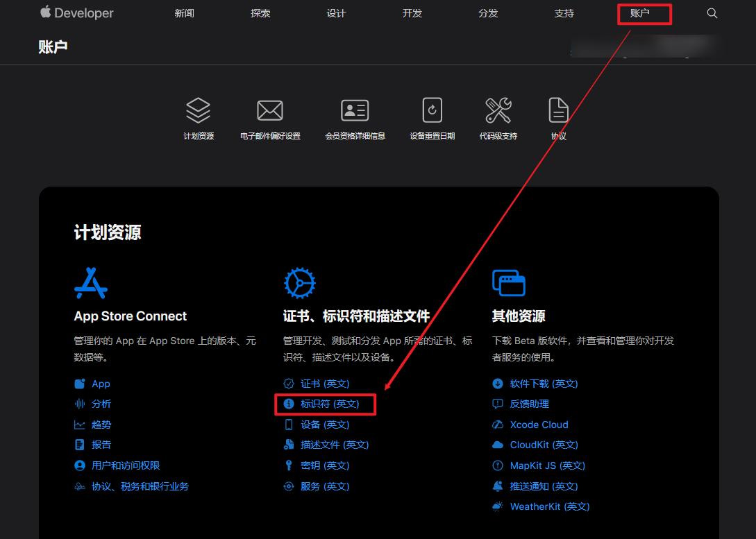Click the 会员资格详细信息 ID card icon
The image size is (756, 539).
point(355,110)
